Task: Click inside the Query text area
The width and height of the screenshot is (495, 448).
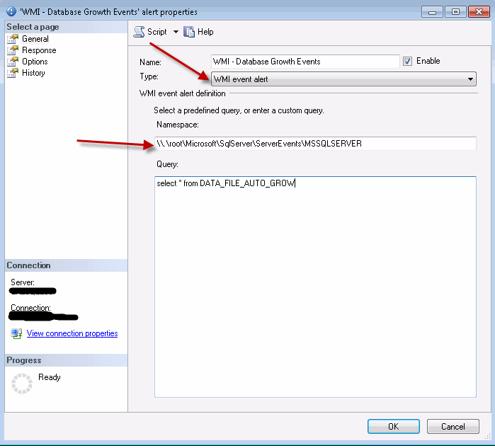Action: pos(315,287)
